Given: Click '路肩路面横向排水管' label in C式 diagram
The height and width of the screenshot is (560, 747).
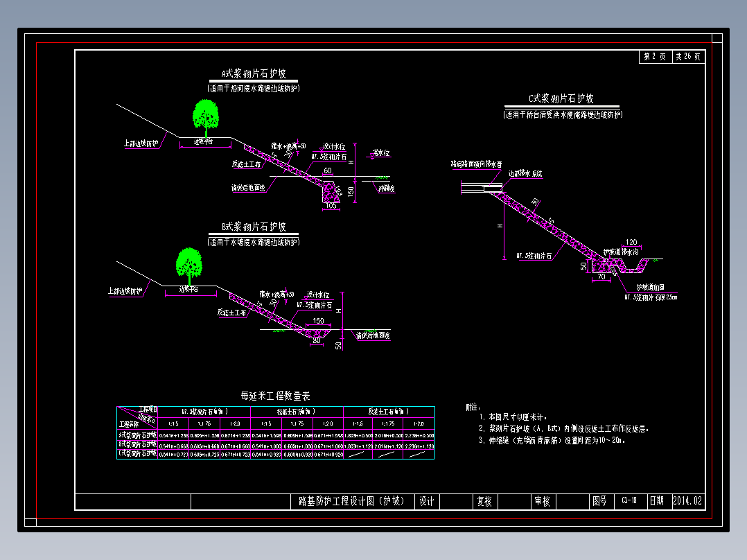Looking at the screenshot, I should tap(477, 164).
